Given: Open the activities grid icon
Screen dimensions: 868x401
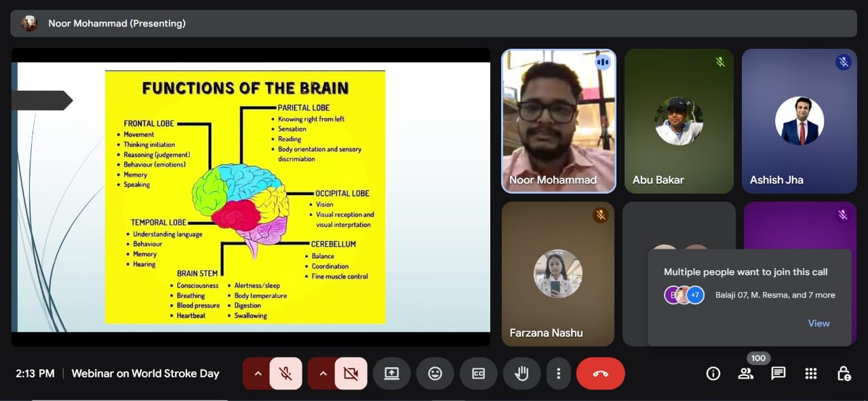Looking at the screenshot, I should [810, 373].
